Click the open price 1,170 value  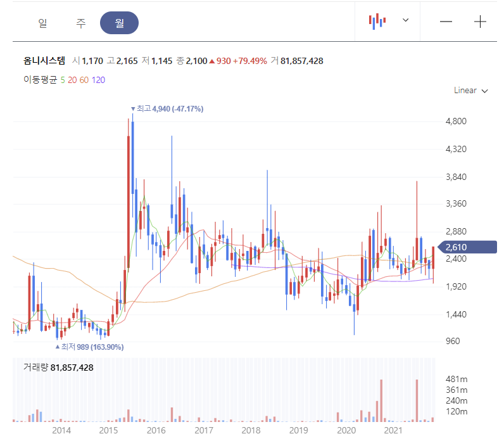tap(92, 61)
